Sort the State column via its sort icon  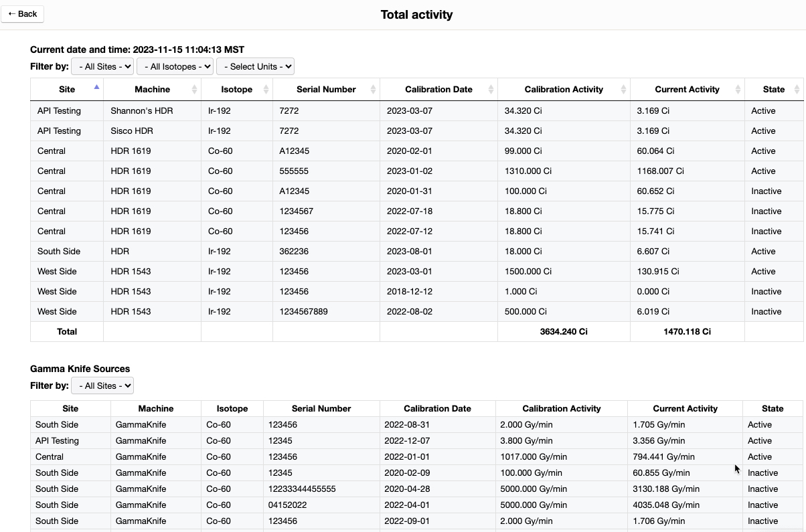click(799, 89)
